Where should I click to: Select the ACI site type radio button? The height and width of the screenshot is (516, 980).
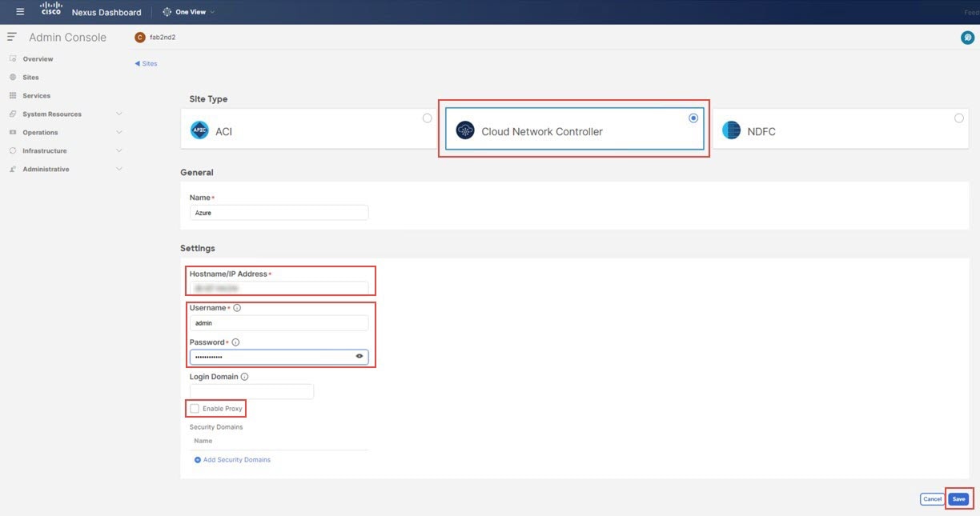point(427,118)
